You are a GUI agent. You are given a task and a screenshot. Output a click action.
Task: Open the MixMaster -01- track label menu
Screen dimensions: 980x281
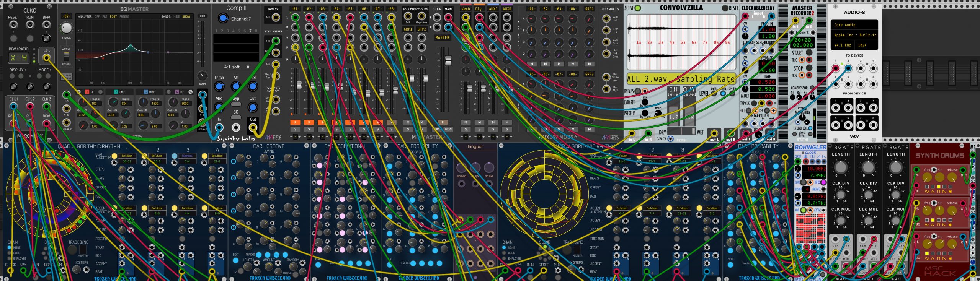pos(295,9)
